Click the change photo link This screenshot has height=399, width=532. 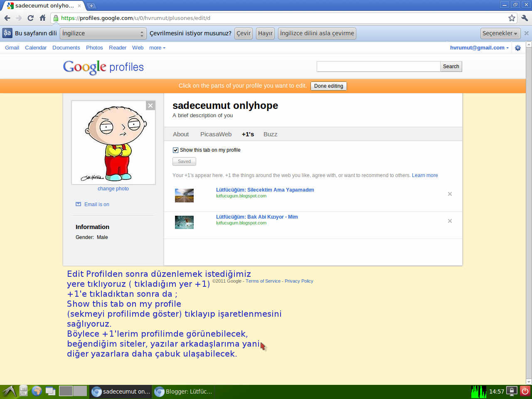tap(113, 189)
